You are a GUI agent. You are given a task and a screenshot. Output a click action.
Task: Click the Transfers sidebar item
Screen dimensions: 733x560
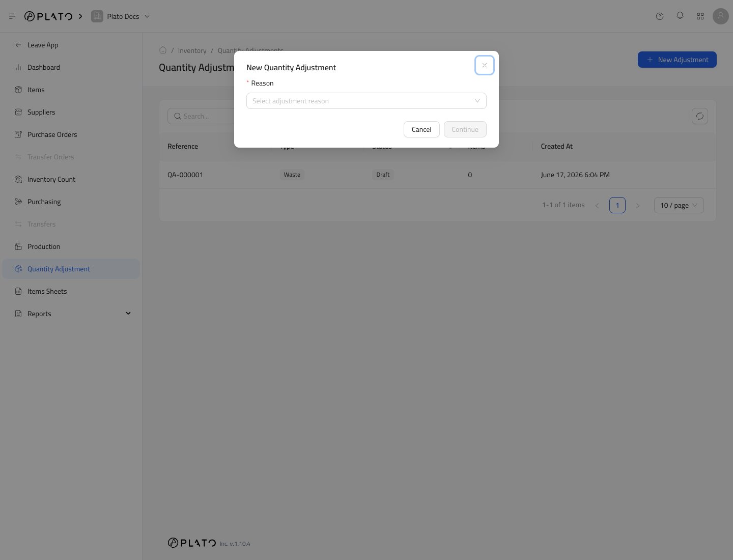(x=71, y=224)
